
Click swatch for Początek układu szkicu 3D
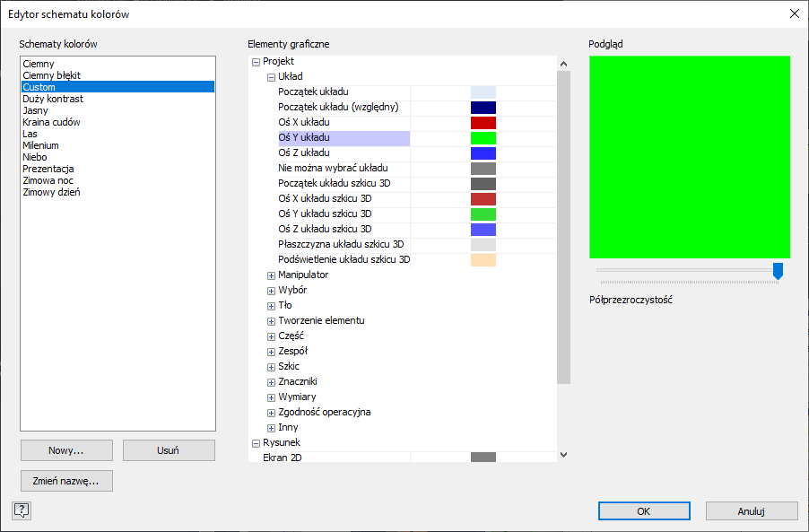(x=483, y=184)
